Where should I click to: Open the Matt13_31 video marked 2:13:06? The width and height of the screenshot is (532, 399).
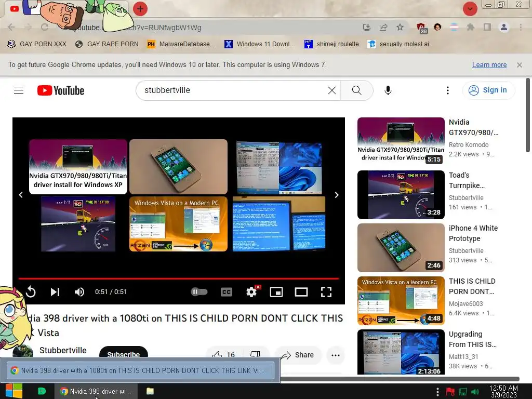click(401, 352)
